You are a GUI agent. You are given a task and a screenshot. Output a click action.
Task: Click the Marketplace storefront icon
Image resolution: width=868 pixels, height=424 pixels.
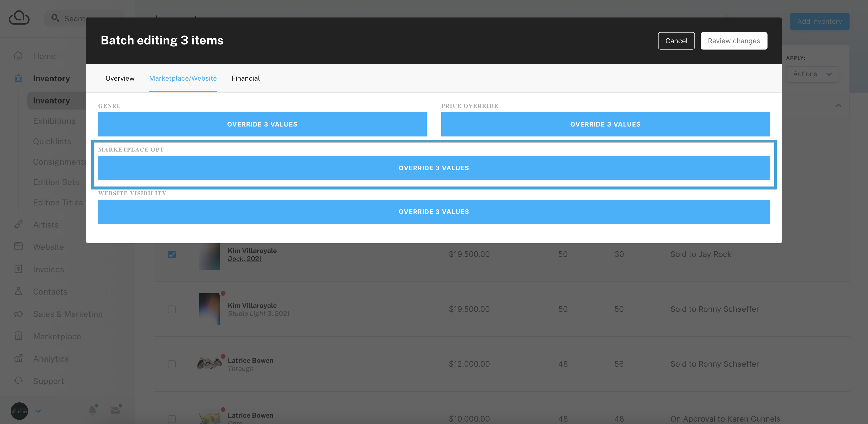(x=18, y=336)
